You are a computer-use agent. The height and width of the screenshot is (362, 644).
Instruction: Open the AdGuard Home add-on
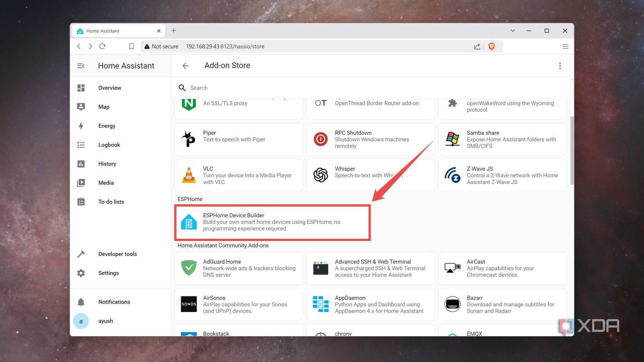click(238, 268)
